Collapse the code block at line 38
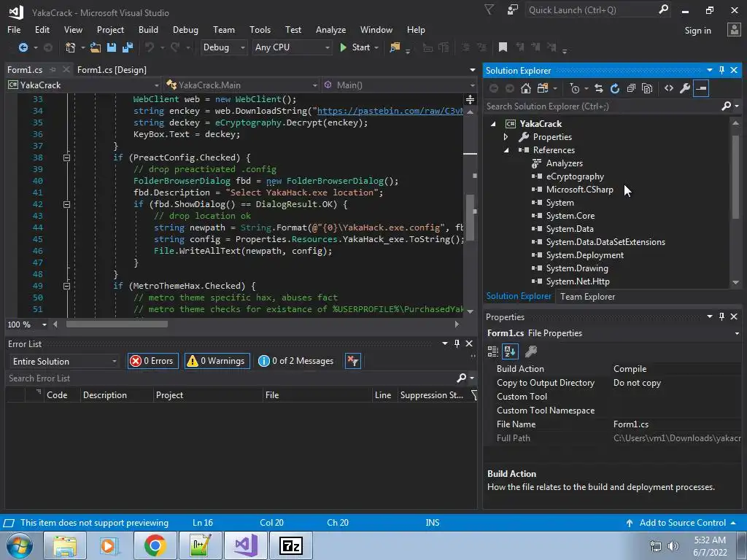Image resolution: width=747 pixels, height=560 pixels. (x=66, y=157)
